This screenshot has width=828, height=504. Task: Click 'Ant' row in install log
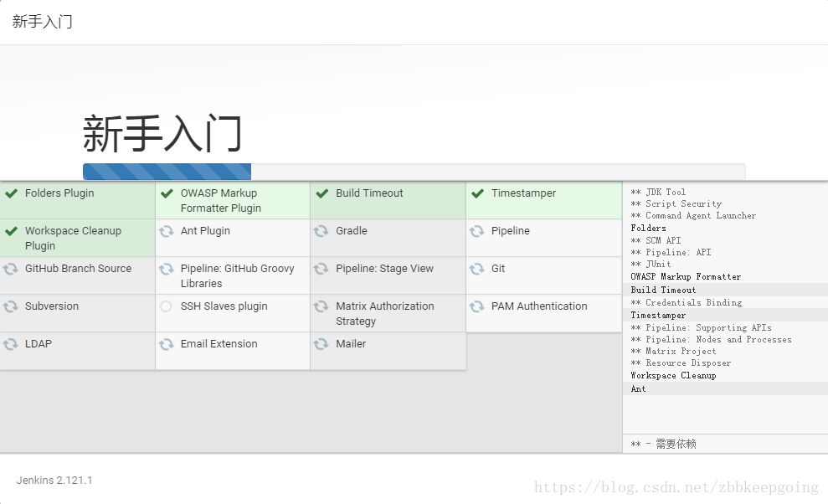click(x=725, y=388)
